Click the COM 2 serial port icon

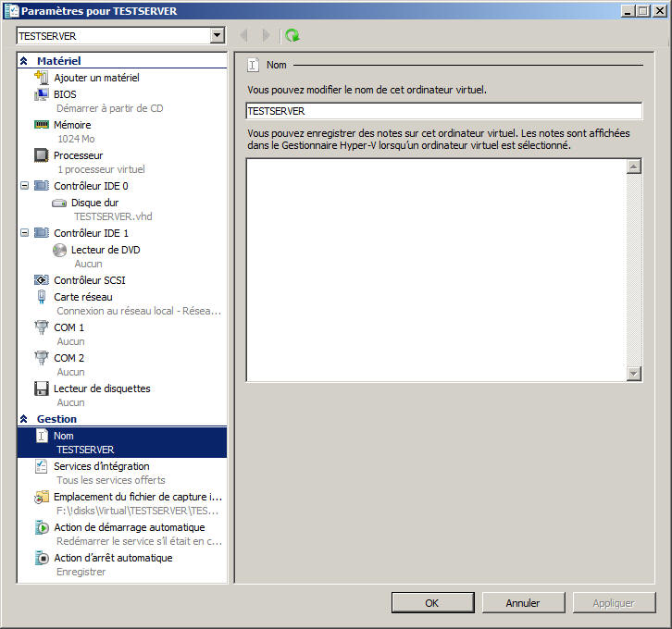[x=41, y=358]
